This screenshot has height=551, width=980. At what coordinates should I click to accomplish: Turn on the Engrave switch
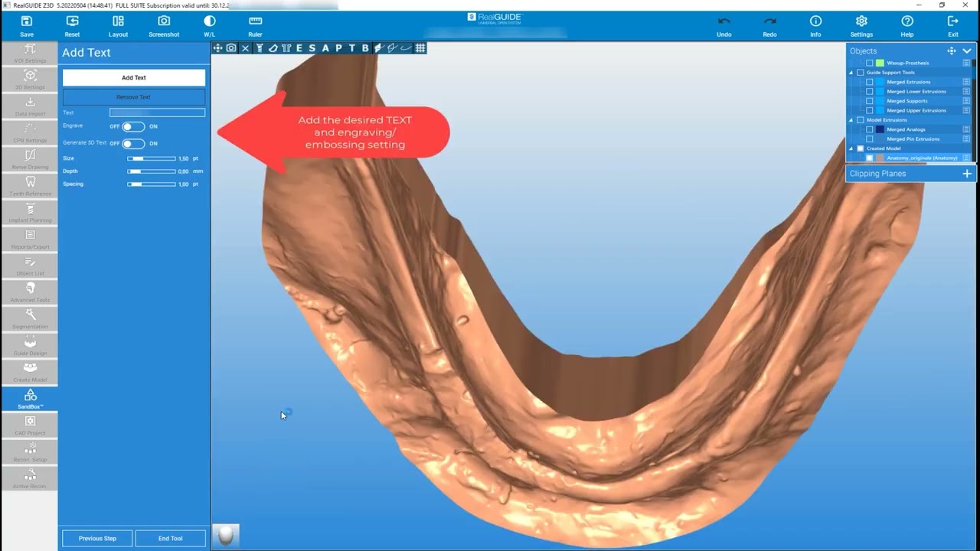[133, 126]
